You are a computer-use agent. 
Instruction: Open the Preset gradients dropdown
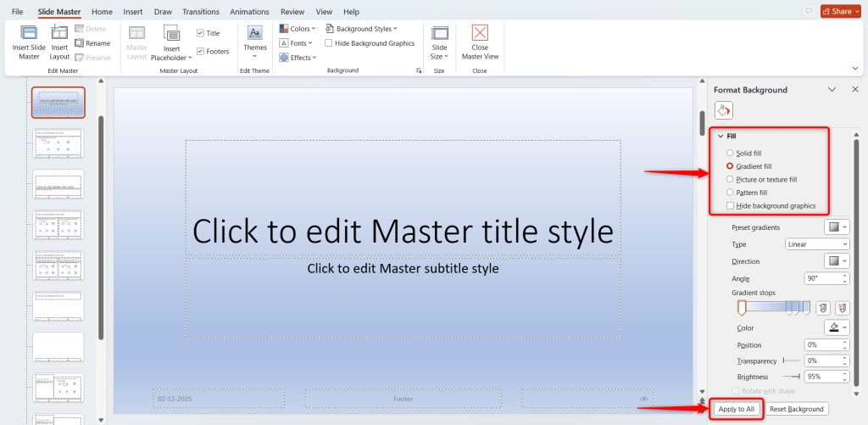(837, 227)
